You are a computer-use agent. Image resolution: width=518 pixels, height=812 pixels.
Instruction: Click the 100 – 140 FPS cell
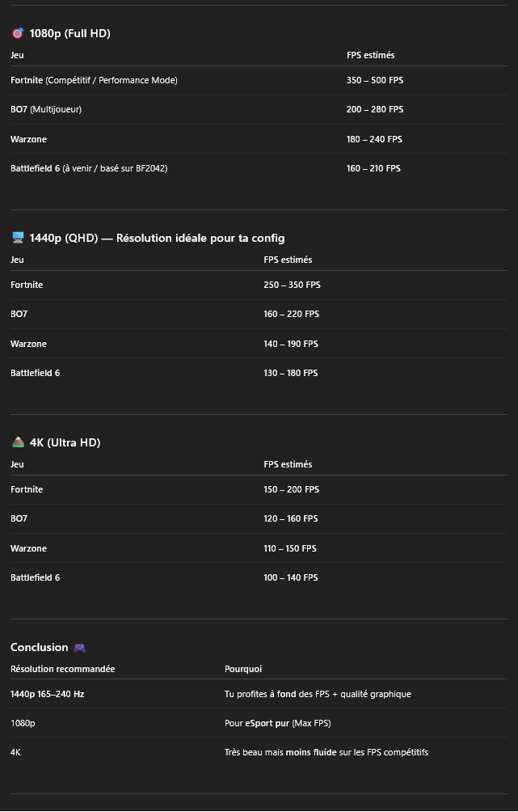(x=291, y=577)
